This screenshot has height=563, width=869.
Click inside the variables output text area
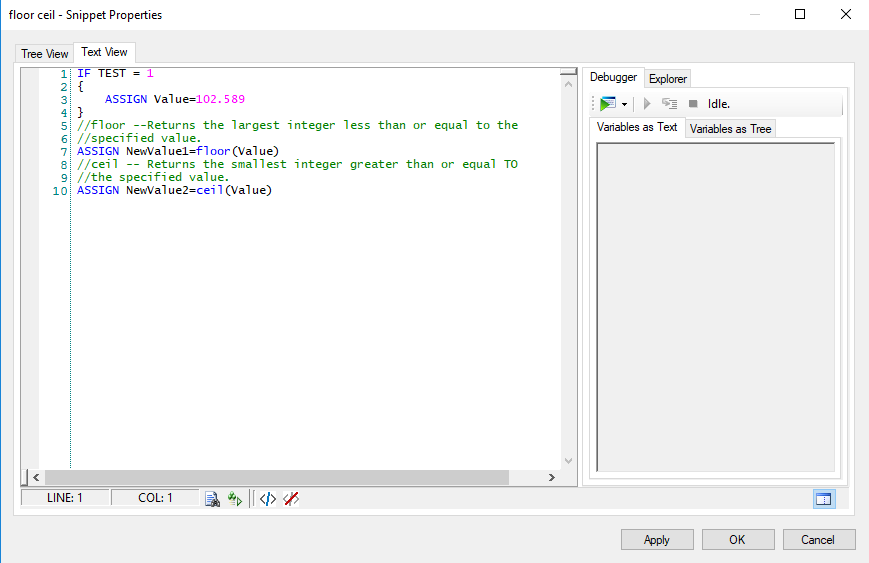[715, 307]
